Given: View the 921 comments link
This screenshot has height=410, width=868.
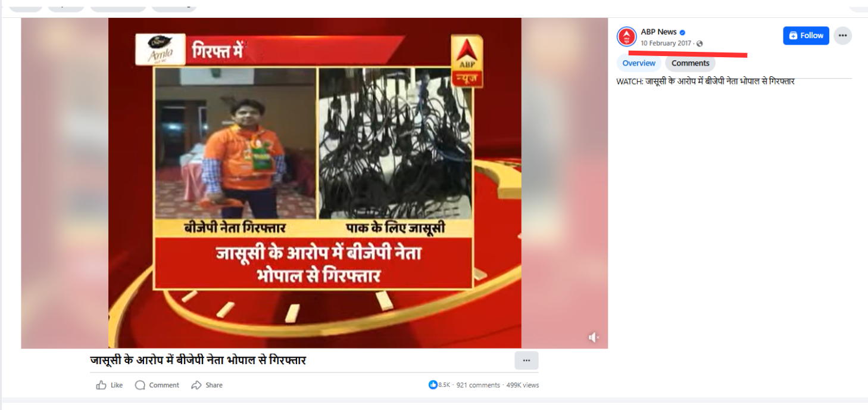Looking at the screenshot, I should 478,385.
